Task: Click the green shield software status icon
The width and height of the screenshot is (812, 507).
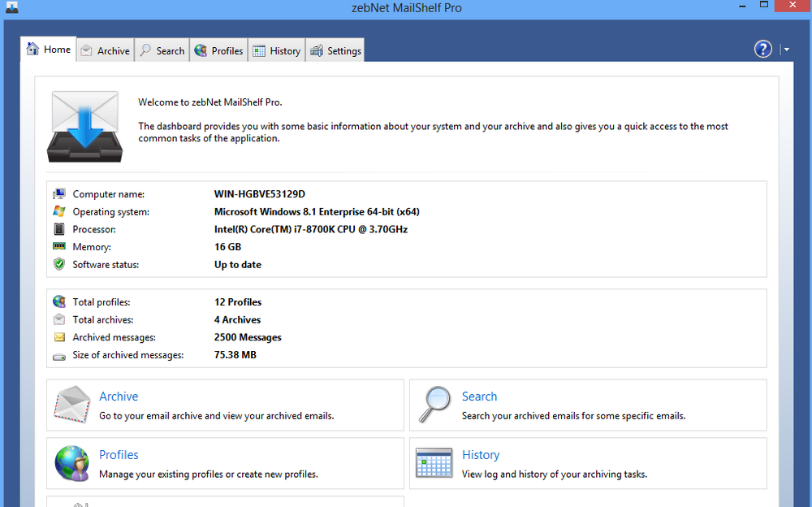Action: click(59, 264)
